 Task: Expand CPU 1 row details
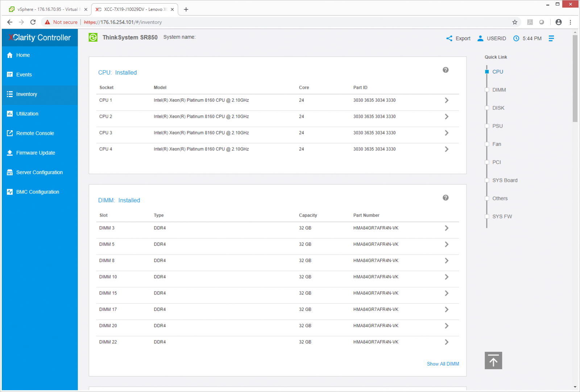pos(447,100)
